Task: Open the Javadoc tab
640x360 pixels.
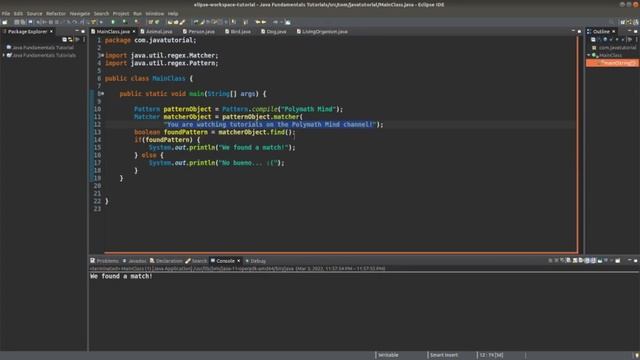Action: pyautogui.click(x=137, y=261)
